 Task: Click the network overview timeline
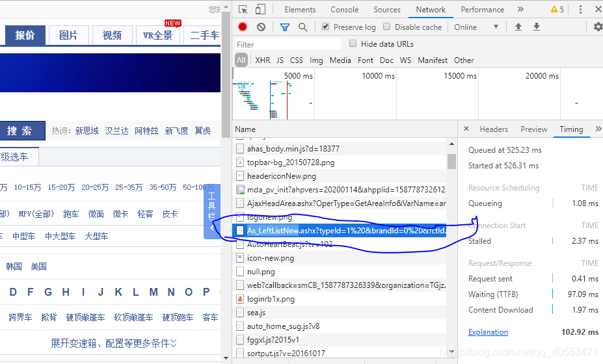coord(417,94)
